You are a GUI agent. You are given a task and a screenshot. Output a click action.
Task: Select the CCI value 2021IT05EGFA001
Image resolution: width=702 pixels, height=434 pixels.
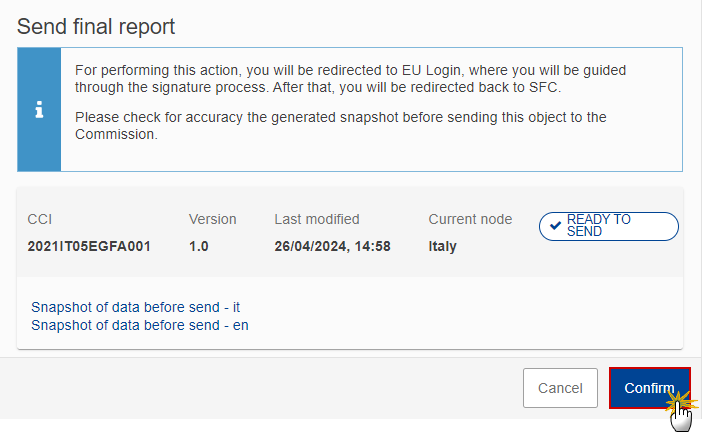click(x=89, y=246)
